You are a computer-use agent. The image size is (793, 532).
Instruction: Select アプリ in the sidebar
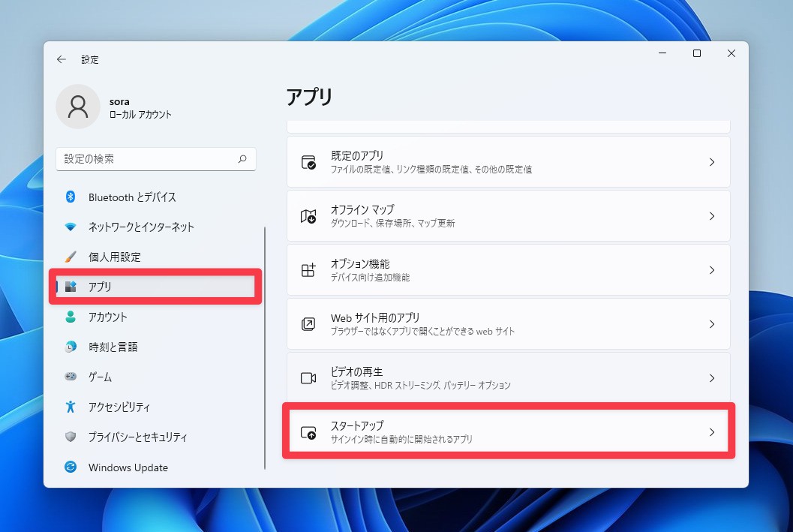pos(156,286)
